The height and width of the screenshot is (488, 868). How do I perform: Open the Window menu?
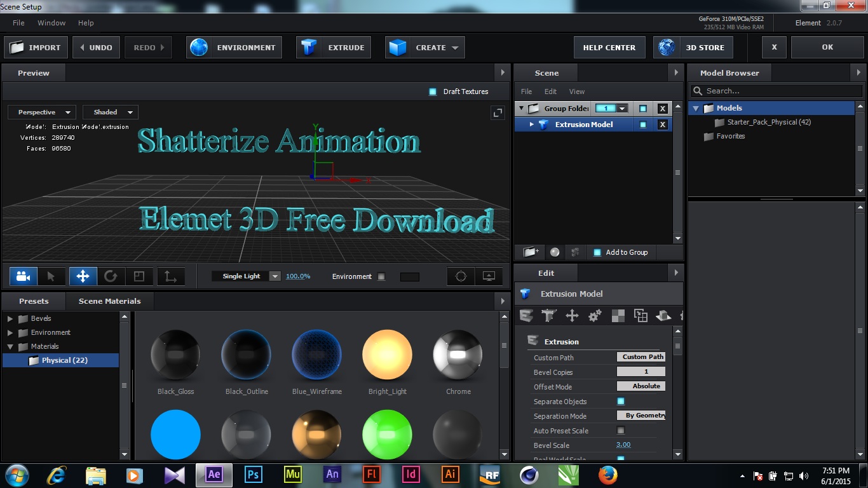(x=51, y=23)
